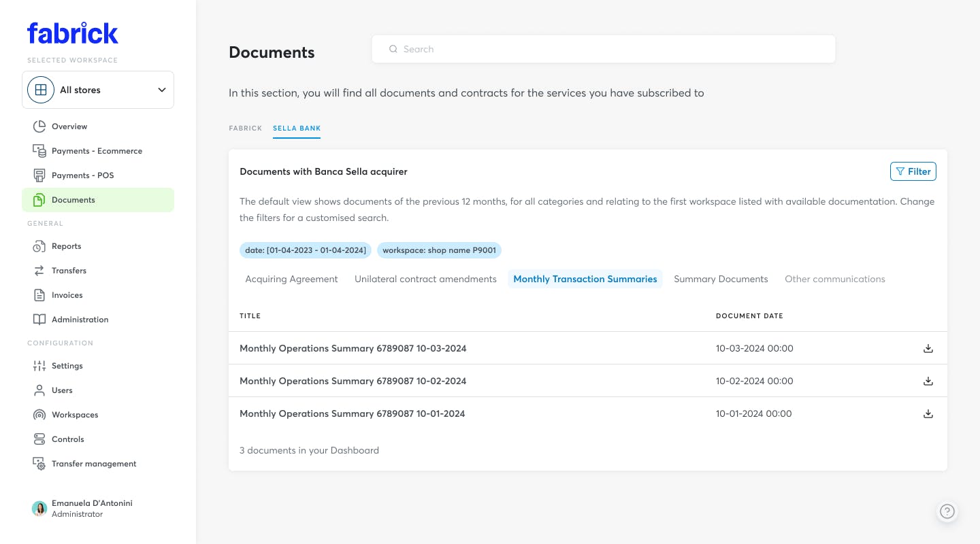Select Monthly Transaction Summaries tab
Image resolution: width=980 pixels, height=544 pixels.
coord(585,279)
